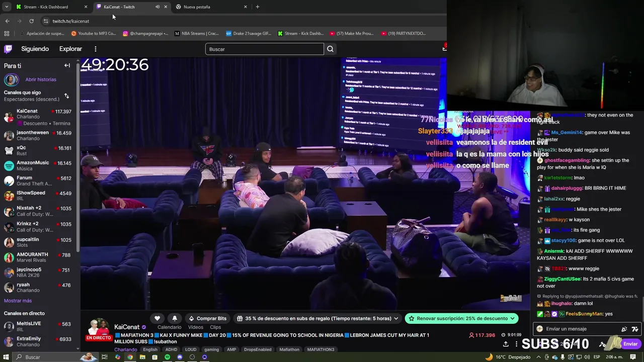Click Renovar suscripción 25% de descuento
The height and width of the screenshot is (362, 644).
461,318
